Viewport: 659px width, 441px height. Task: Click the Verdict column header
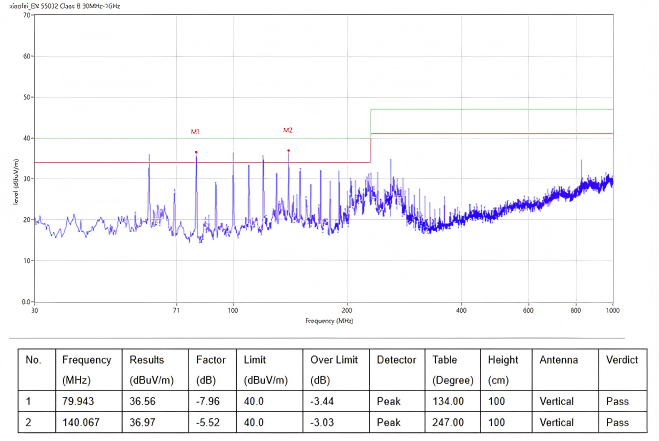click(x=623, y=370)
